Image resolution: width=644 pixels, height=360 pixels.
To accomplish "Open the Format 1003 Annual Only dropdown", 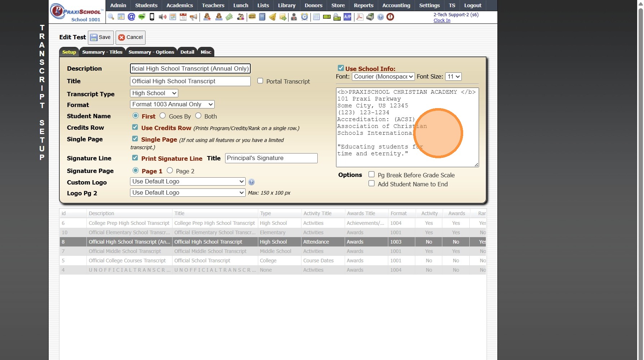I will (172, 105).
